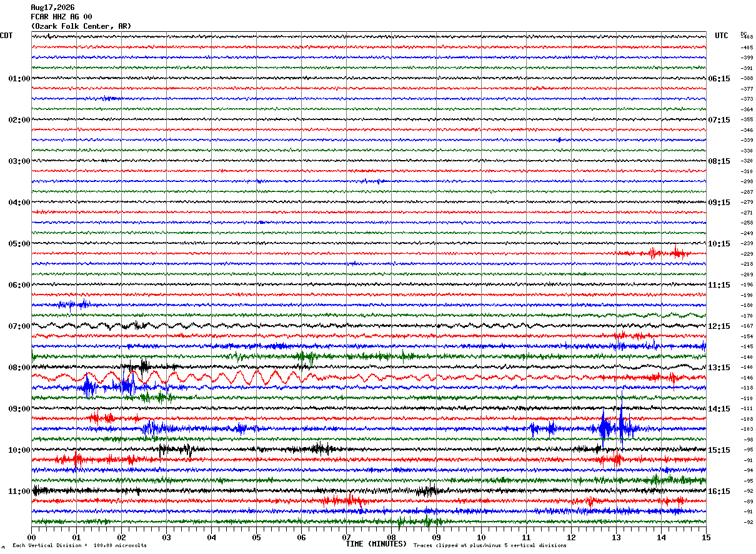The height and width of the screenshot is (554, 756).
Task: Click the TIME (MINUTES) axis title
Action: click(x=376, y=544)
